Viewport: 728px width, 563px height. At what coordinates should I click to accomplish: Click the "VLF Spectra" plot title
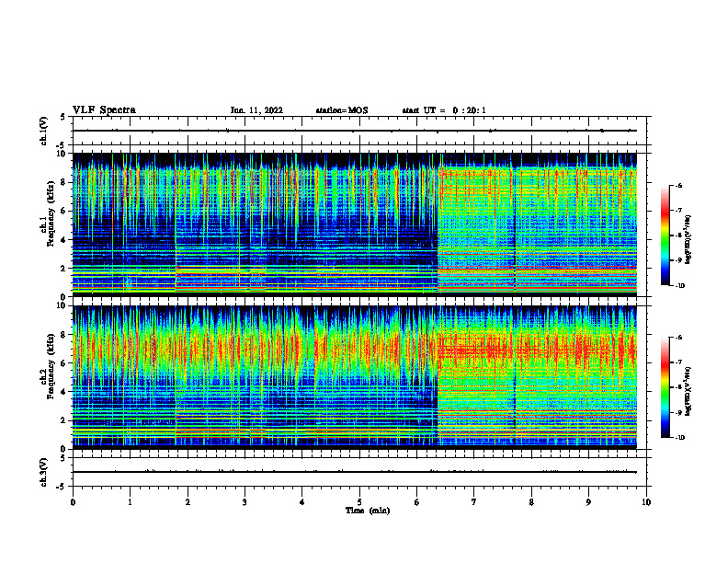click(x=104, y=109)
